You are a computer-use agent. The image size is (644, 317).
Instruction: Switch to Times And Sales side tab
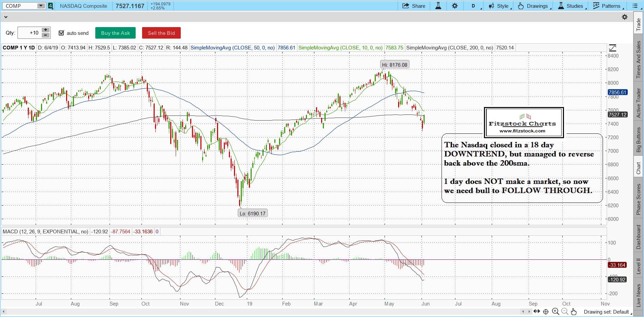639,59
